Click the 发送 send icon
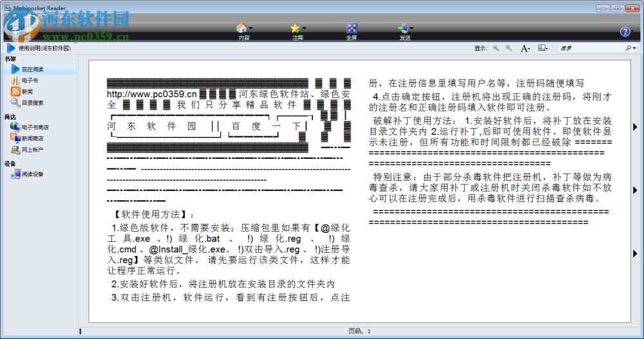Image resolution: width=644 pixels, height=339 pixels. tap(402, 28)
